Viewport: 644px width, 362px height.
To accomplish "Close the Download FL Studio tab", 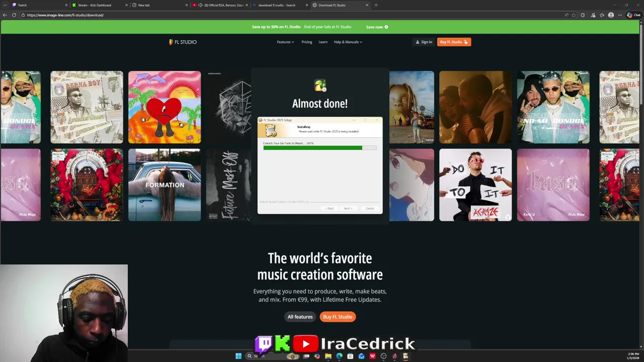I will (x=367, y=5).
